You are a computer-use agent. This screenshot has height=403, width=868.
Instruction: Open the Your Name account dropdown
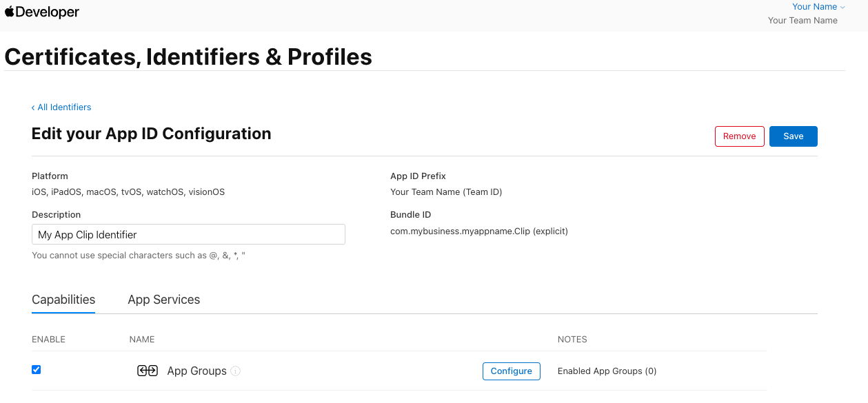(x=818, y=7)
